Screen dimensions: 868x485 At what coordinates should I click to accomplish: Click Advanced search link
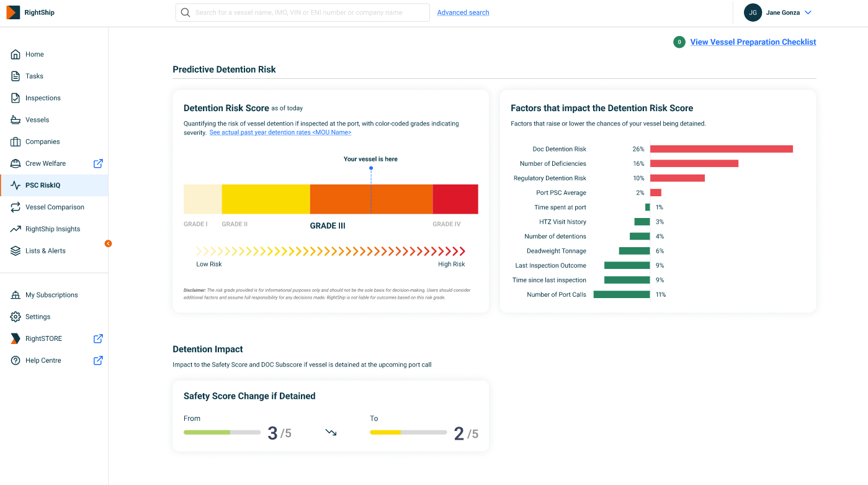tap(463, 12)
